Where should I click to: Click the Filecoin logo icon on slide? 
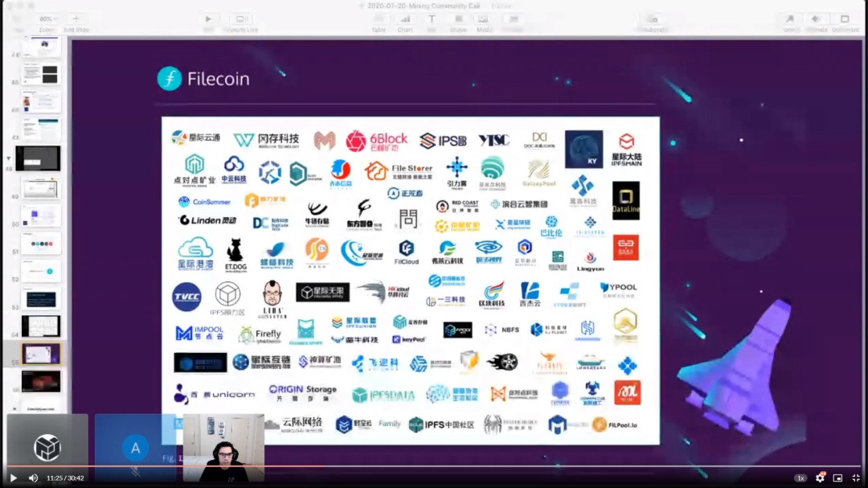click(x=170, y=79)
